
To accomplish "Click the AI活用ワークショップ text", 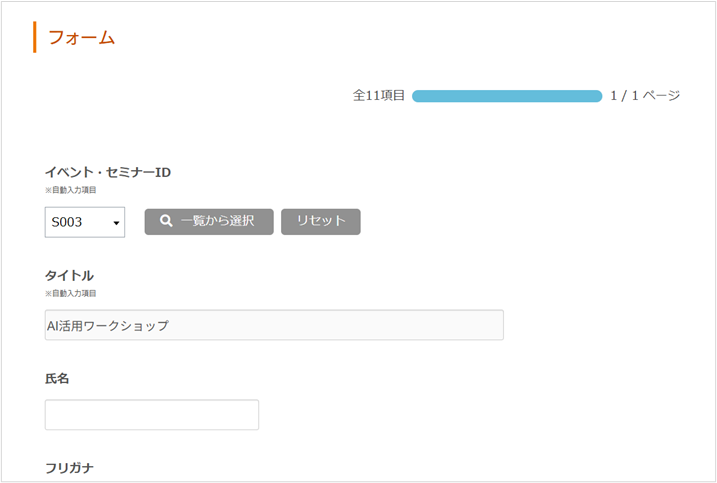I will tap(108, 325).
